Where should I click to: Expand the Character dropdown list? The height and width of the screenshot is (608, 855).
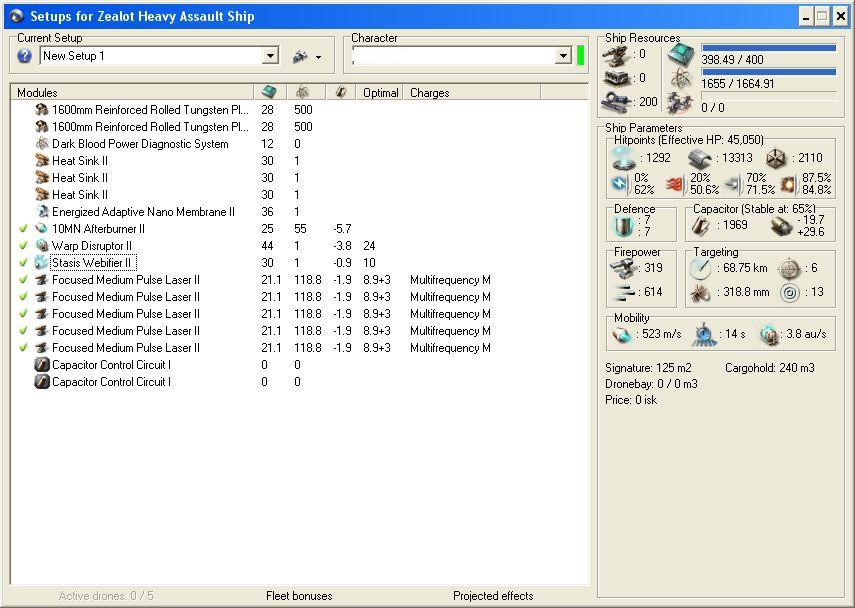(x=563, y=56)
